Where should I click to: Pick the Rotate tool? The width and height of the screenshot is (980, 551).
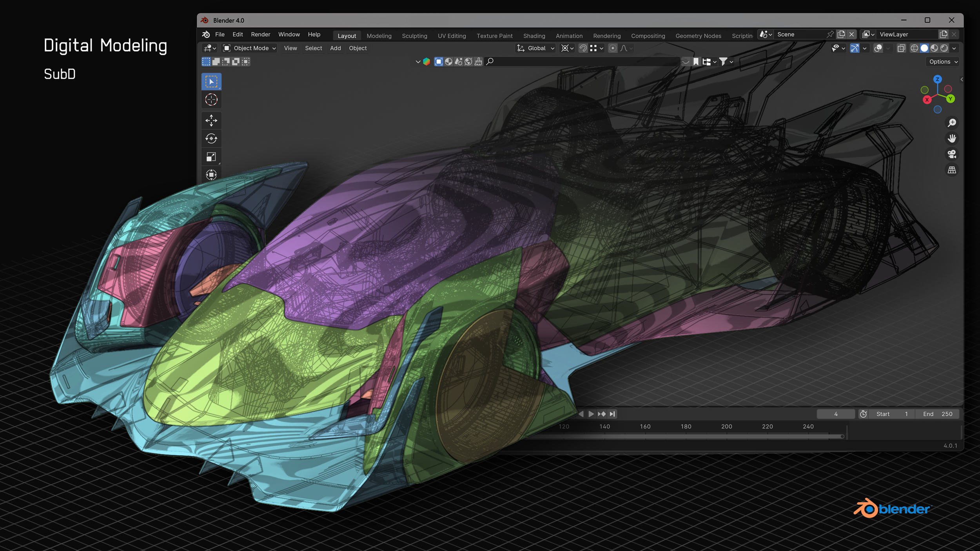(211, 138)
